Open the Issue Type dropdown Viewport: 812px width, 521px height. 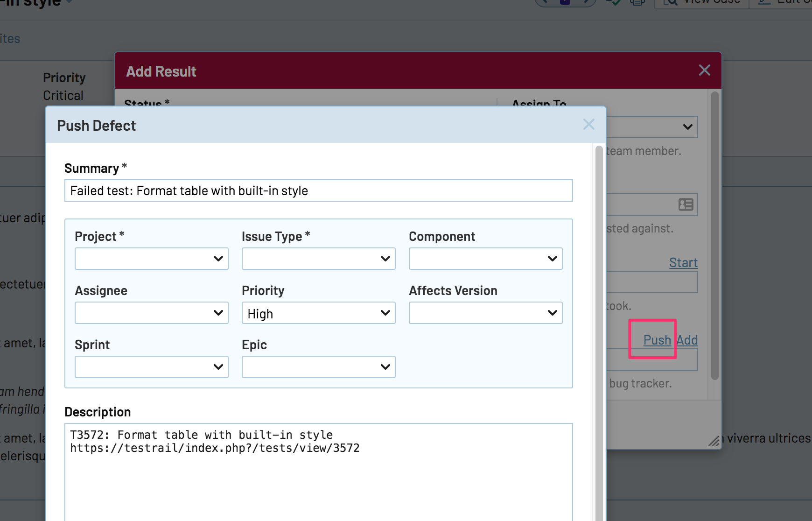click(318, 259)
